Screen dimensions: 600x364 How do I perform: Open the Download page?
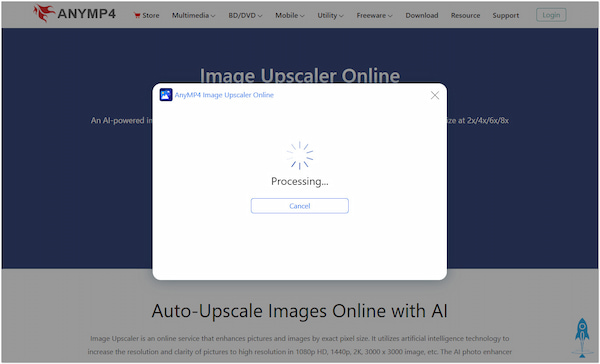(422, 15)
